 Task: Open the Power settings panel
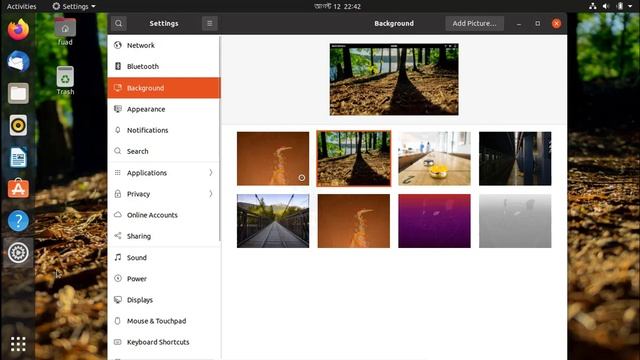tap(164, 279)
